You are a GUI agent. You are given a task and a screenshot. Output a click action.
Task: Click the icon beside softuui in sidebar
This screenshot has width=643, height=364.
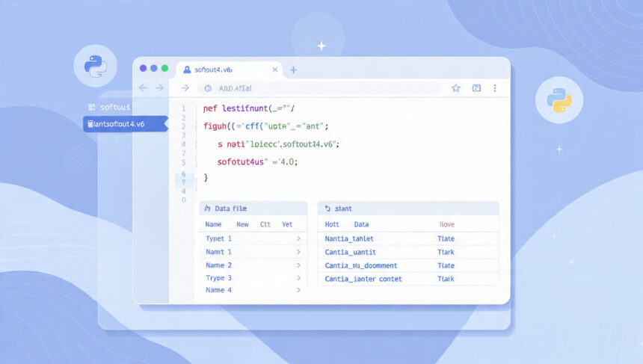(x=91, y=107)
